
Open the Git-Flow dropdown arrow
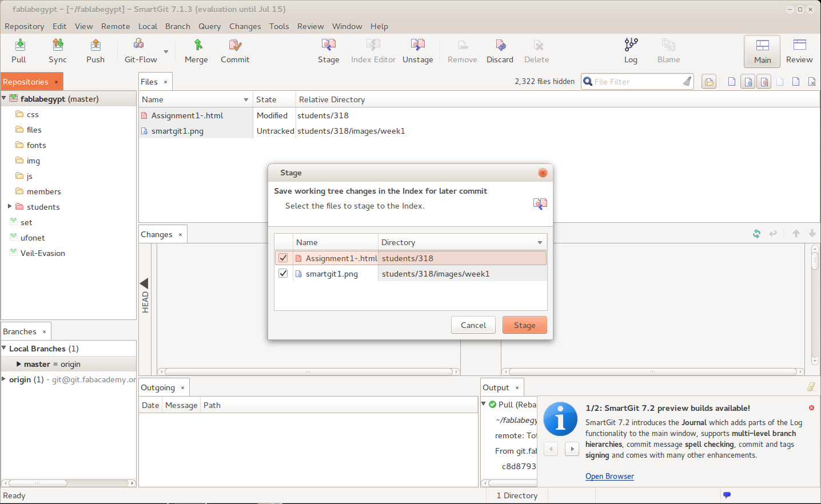(x=166, y=51)
